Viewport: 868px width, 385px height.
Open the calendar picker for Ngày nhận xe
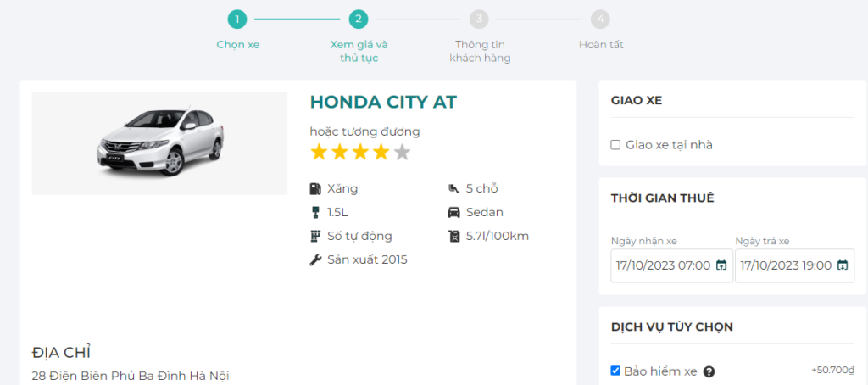721,265
